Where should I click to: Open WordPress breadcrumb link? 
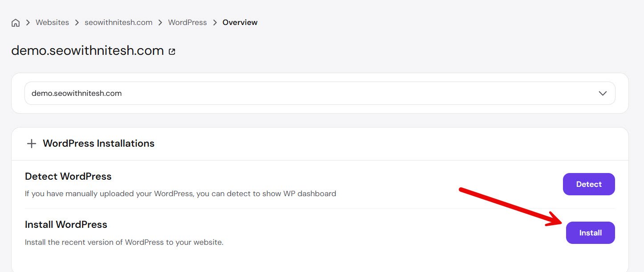click(187, 22)
